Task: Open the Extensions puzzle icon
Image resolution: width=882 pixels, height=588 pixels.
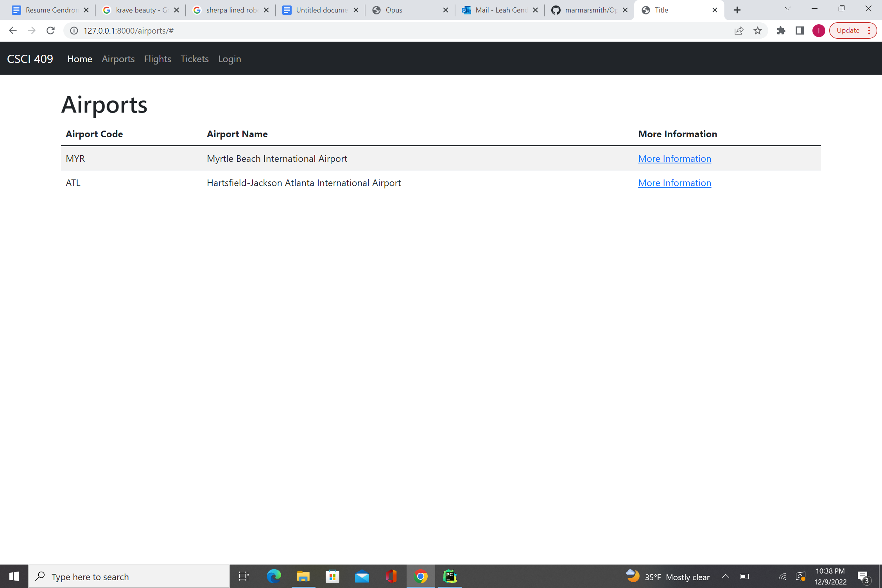Action: [781, 30]
